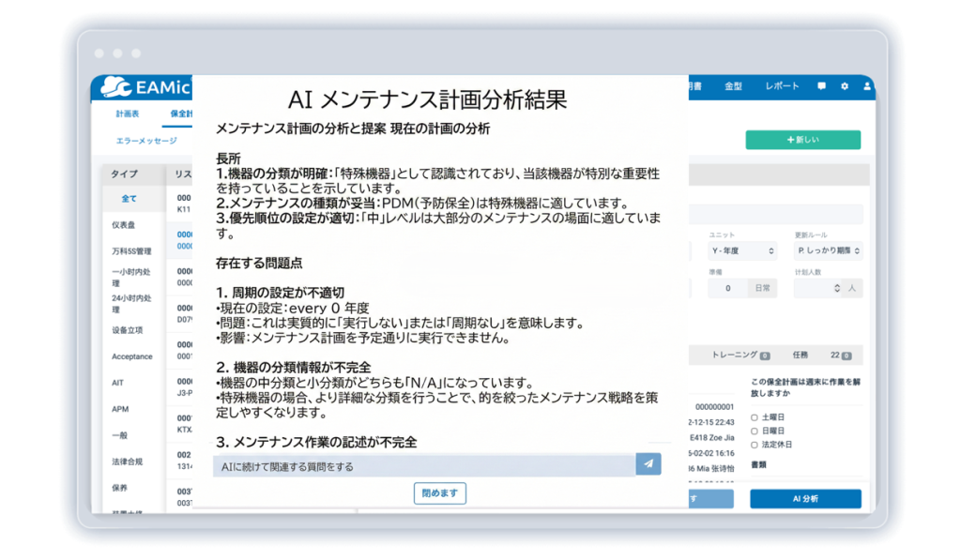This screenshot has width=961, height=560.
Task: Open the トレーニング tab
Action: (x=740, y=356)
